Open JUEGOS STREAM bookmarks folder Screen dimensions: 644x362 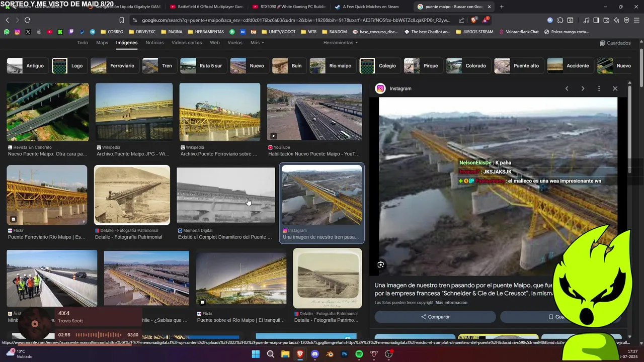click(x=474, y=32)
